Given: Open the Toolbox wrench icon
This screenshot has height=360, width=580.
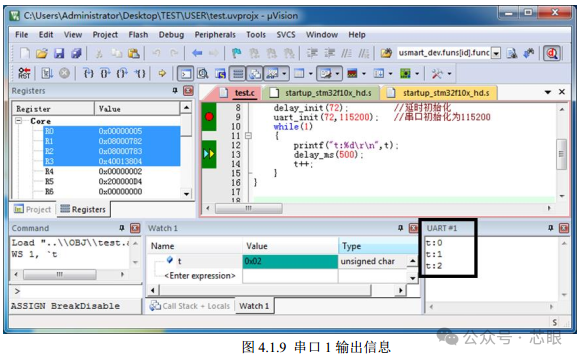Looking at the screenshot, I should (x=436, y=74).
